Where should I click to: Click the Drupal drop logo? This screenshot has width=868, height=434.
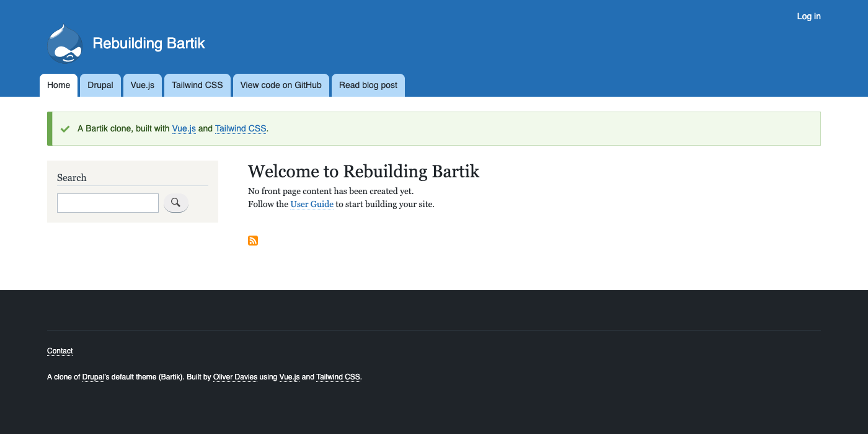tap(65, 44)
